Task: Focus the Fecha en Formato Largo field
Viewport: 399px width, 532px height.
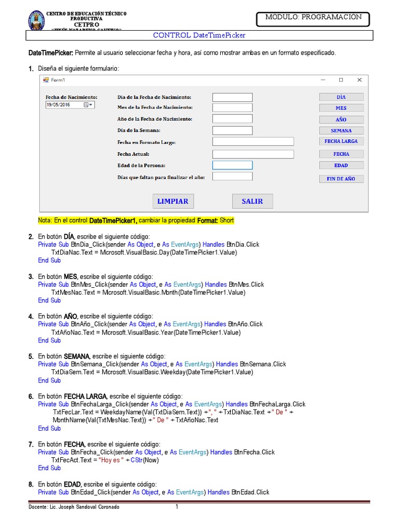Action: 253,141
